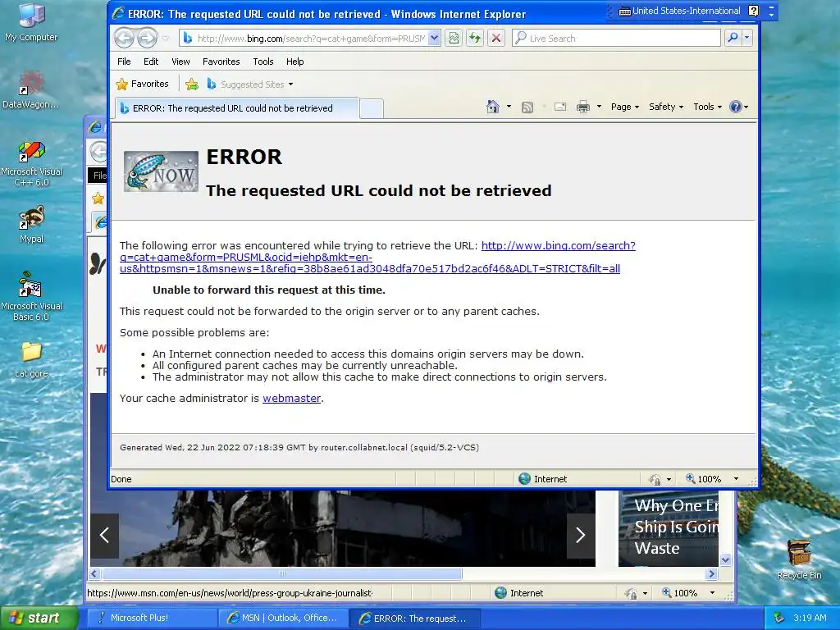The width and height of the screenshot is (840, 630).
Task: Expand the address bar URL history dropdown
Action: pos(435,38)
